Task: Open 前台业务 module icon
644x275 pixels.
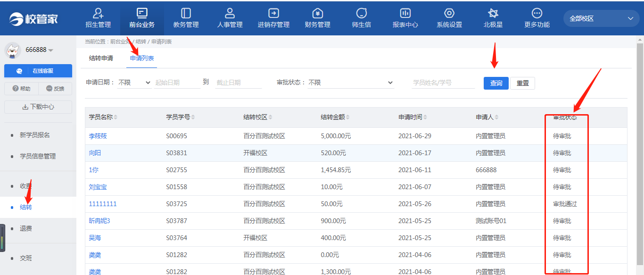Action: tap(142, 13)
